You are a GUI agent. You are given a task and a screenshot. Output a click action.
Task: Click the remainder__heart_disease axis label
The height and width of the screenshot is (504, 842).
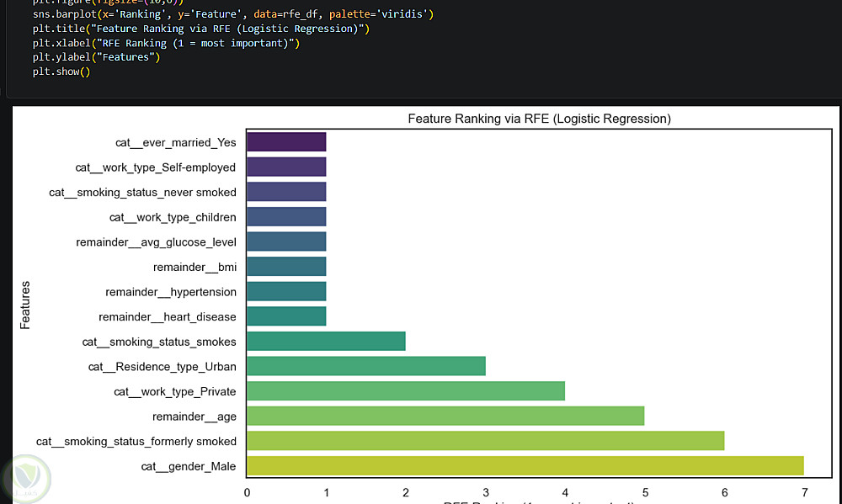168,317
